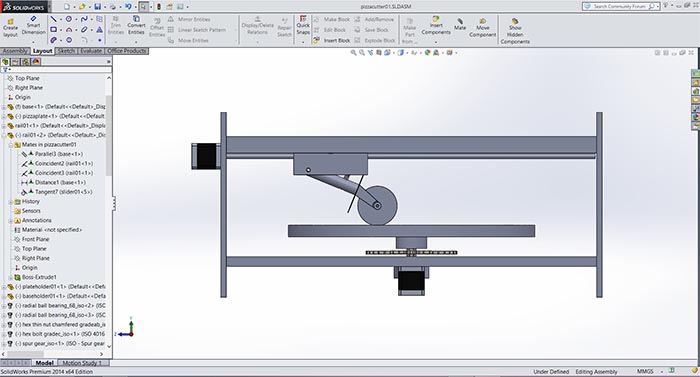
Task: Select Coincident2 (rail01<1>) mate
Action: [64, 163]
